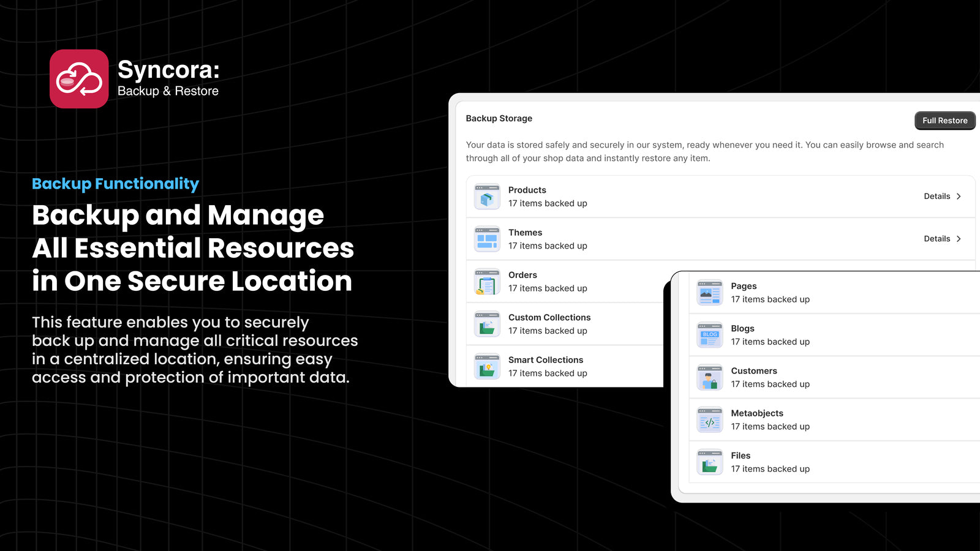
Task: Click the Products backup icon
Action: coord(487,196)
